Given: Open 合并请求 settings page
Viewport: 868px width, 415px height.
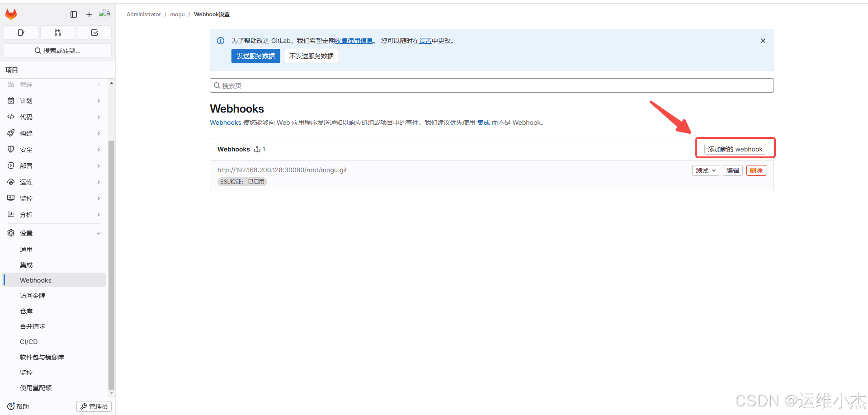Looking at the screenshot, I should [x=54, y=326].
